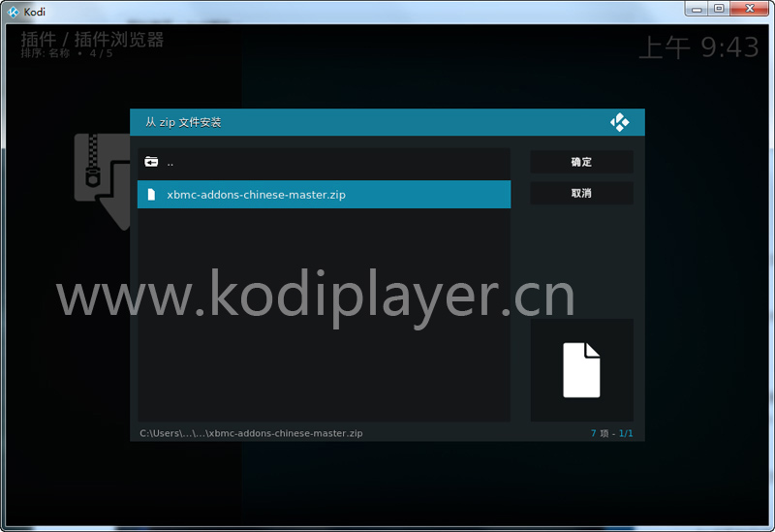
Task: Close the Kodi window
Action: [749, 9]
